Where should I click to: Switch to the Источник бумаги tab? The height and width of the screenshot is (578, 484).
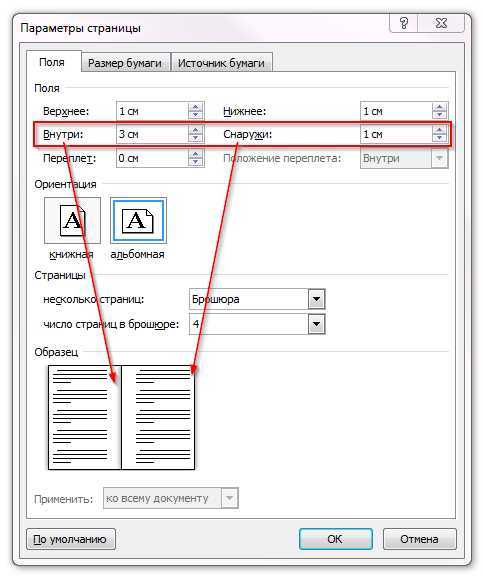click(x=221, y=63)
